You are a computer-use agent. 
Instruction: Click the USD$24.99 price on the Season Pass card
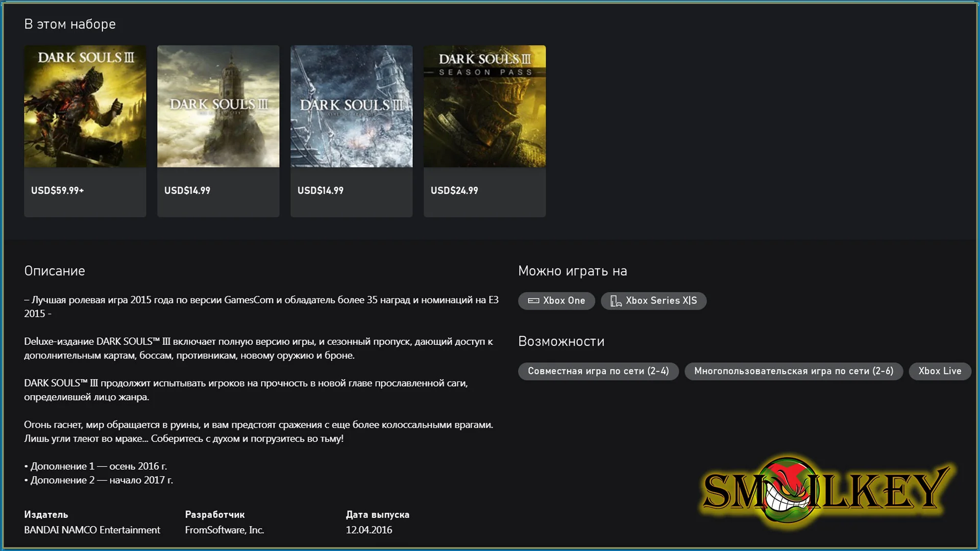pos(454,190)
